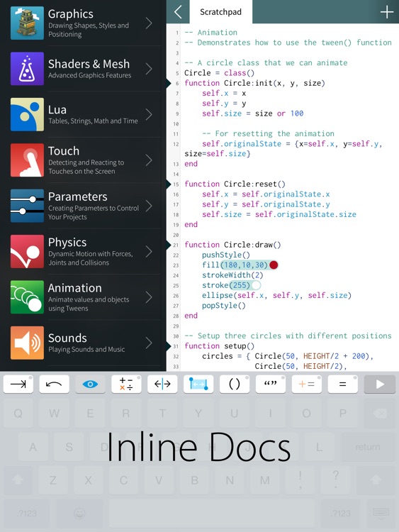Go back with the left chevron

[178, 12]
